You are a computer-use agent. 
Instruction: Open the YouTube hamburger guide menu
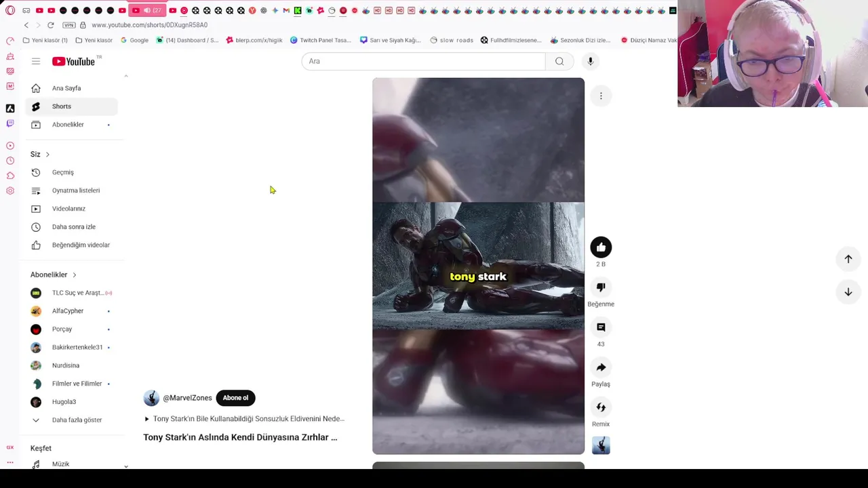[x=36, y=61]
